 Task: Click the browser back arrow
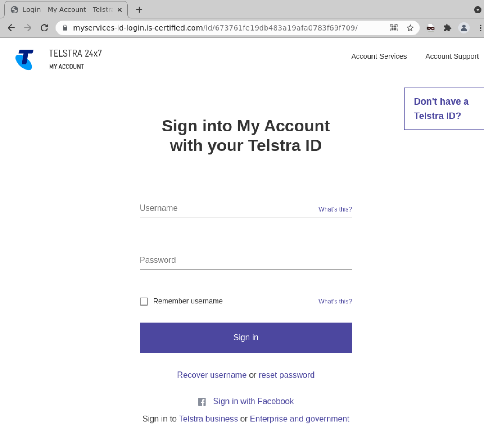[11, 28]
